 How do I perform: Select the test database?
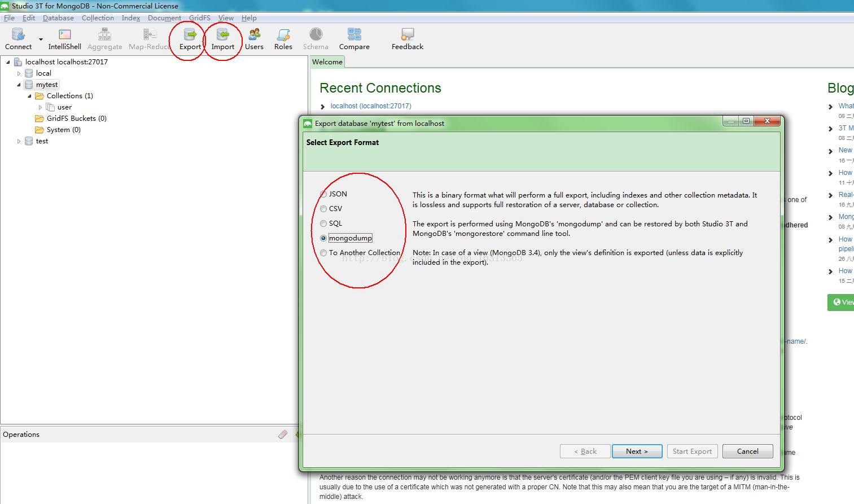(x=42, y=141)
